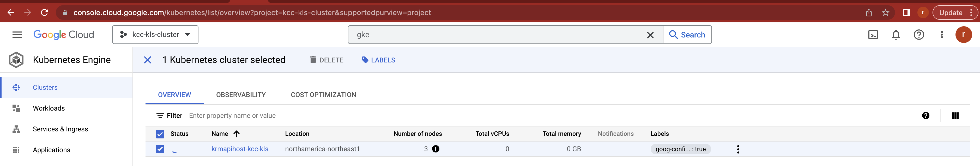Open the kcc-kls-cluster project selector

(x=155, y=34)
